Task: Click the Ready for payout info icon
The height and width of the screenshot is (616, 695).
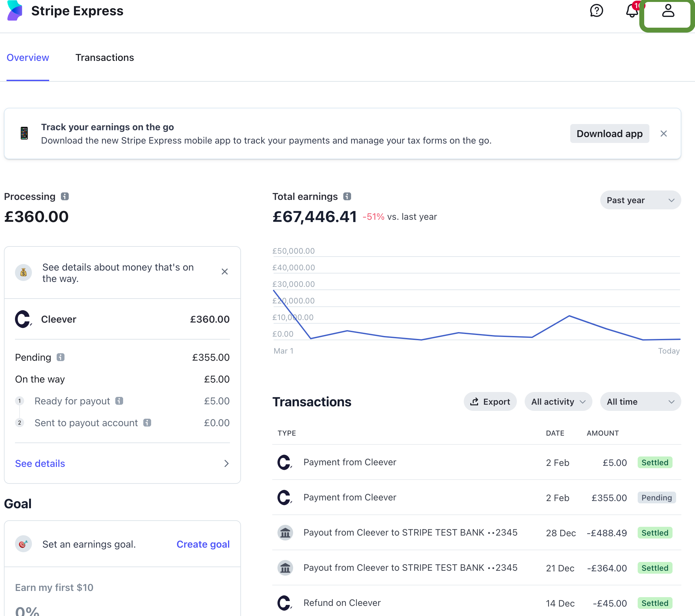Action: coord(119,401)
